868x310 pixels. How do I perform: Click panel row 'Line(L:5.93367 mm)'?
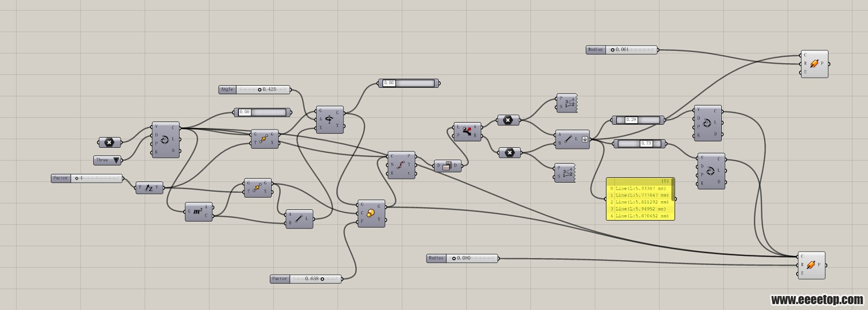[640, 188]
